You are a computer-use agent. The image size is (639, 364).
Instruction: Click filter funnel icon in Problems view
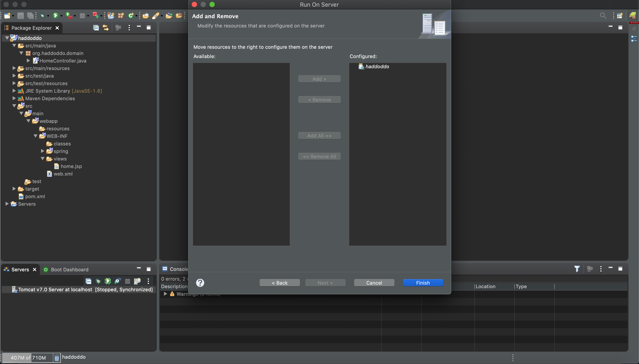point(577,269)
